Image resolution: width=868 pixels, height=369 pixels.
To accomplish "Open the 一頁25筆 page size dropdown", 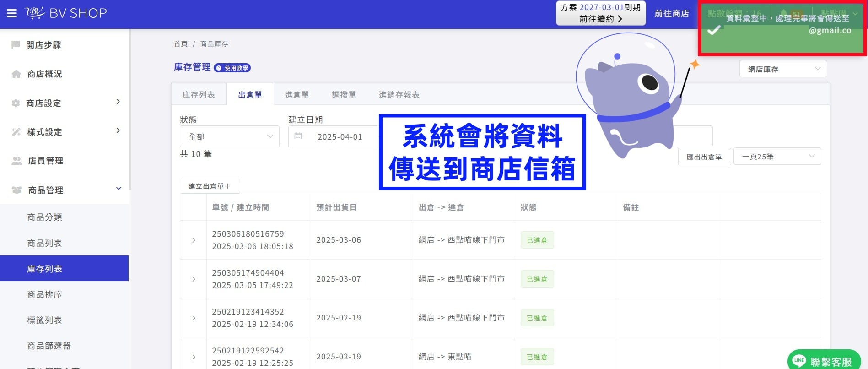I will (x=777, y=157).
